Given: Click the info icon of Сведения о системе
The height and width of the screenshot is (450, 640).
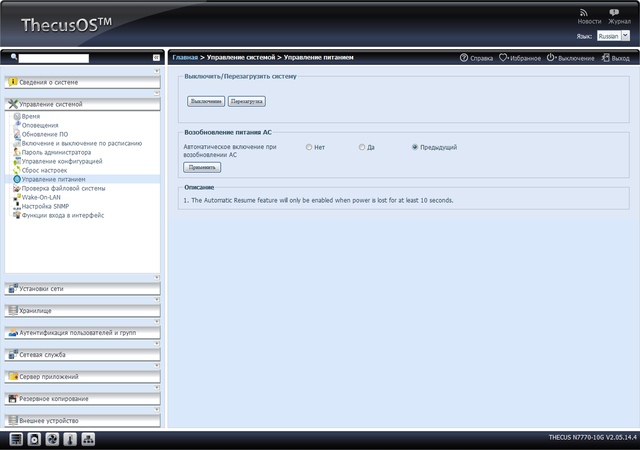Looking at the screenshot, I should point(13,82).
